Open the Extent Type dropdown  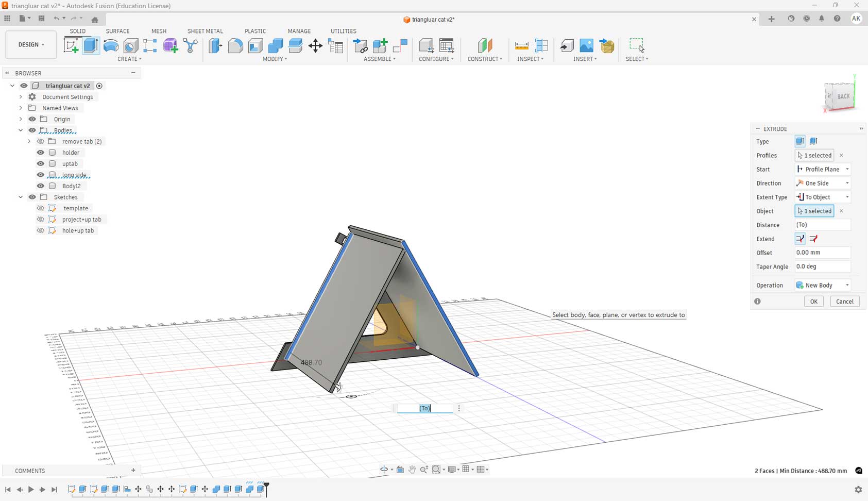click(823, 197)
